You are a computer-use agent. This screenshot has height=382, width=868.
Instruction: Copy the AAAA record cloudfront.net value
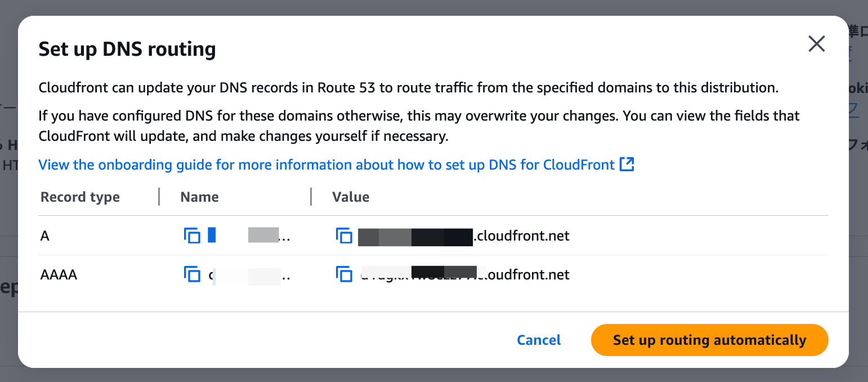344,274
